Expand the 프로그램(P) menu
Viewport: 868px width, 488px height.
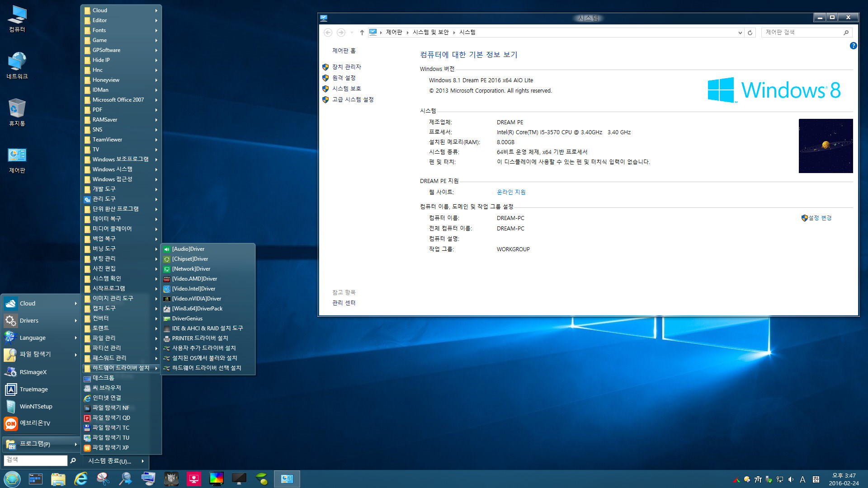click(x=41, y=444)
